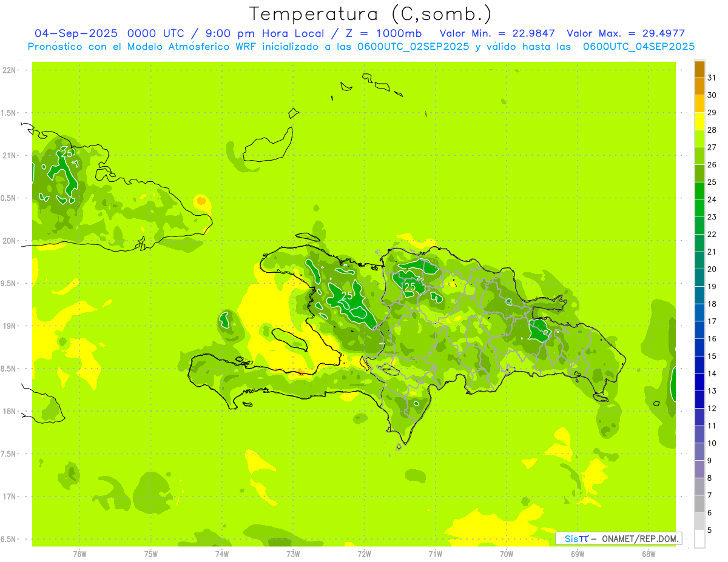Click the '18N' latitude label
The width and height of the screenshot is (728, 562).
click(10, 412)
